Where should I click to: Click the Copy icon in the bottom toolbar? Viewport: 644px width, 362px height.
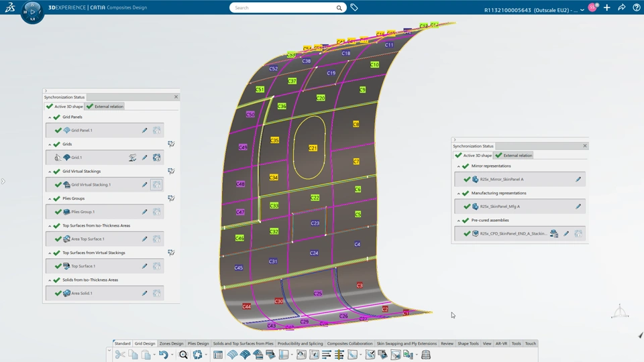133,355
